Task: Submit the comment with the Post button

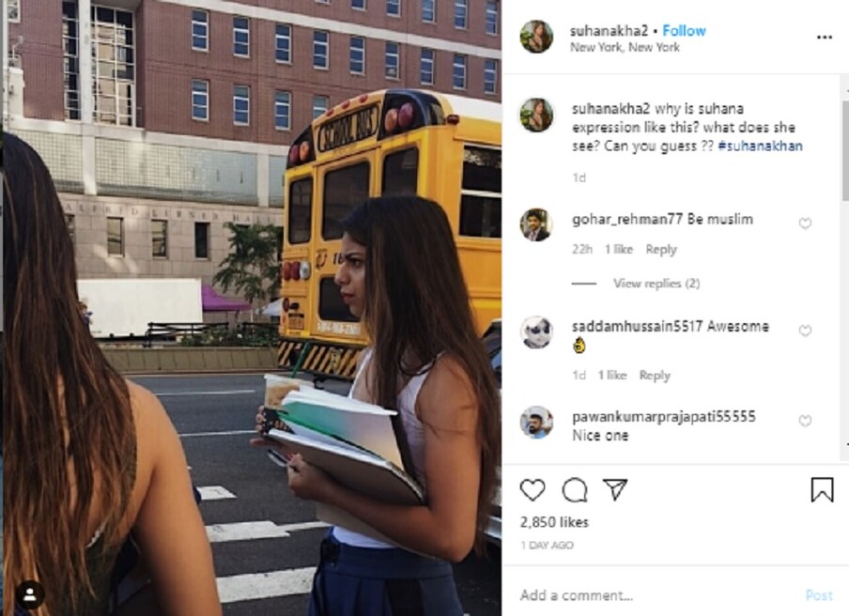Action: coord(819,595)
